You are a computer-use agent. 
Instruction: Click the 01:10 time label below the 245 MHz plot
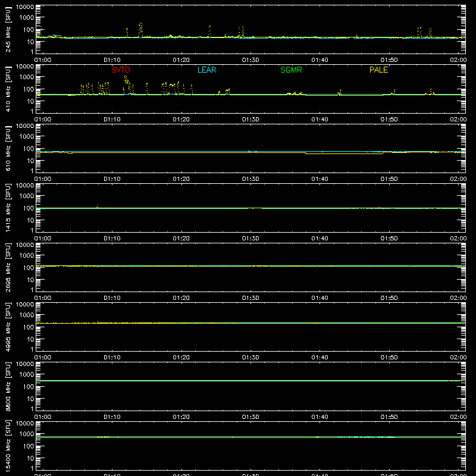click(x=112, y=60)
